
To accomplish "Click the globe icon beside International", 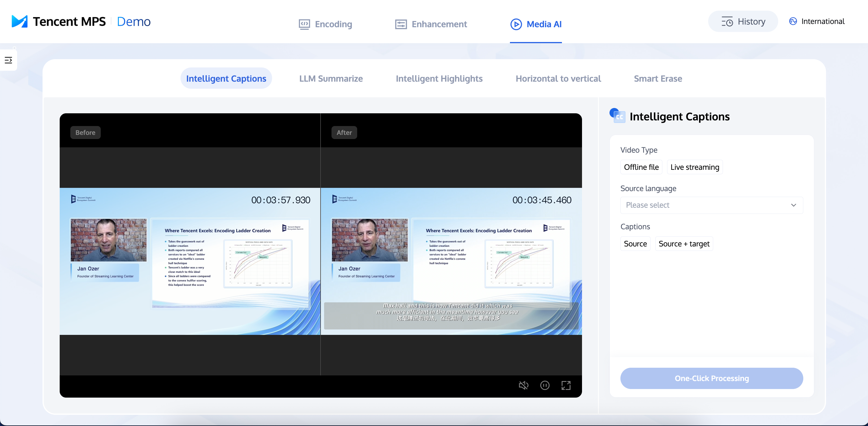I will pyautogui.click(x=793, y=22).
